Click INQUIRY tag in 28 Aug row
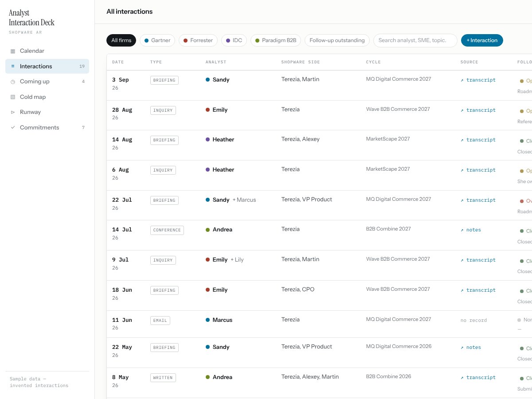 (163, 110)
